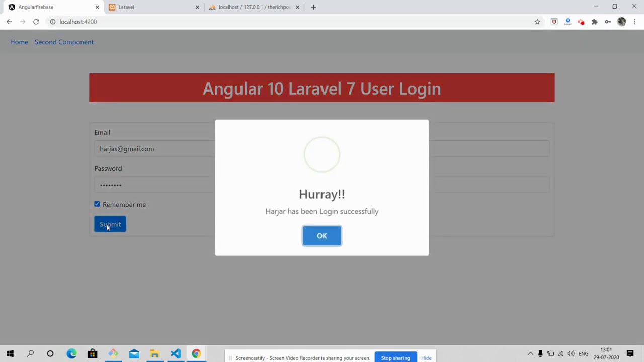Viewport: 644px width, 362px height.
Task: Click the login success message text
Action: coord(322,211)
